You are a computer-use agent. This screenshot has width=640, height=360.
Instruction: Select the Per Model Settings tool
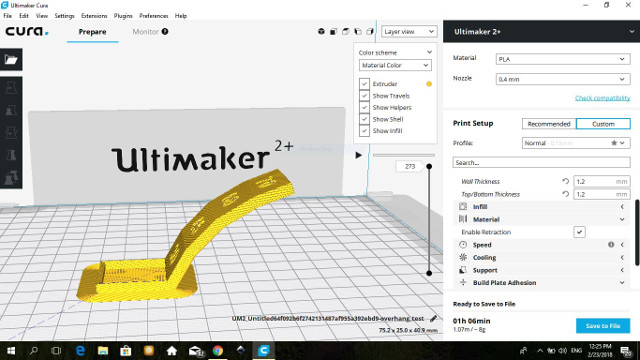tap(11, 177)
